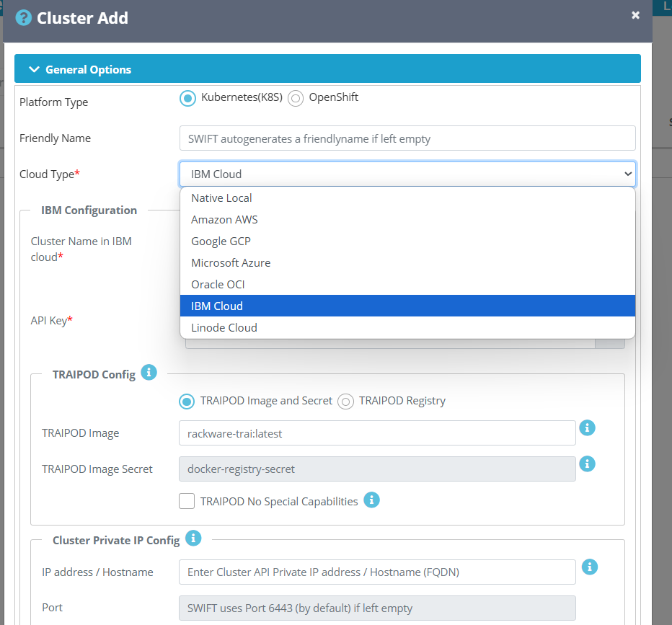Screen dimensions: 672x625
Task: Choose Microsoft Azure from cloud list
Action: tap(407, 262)
